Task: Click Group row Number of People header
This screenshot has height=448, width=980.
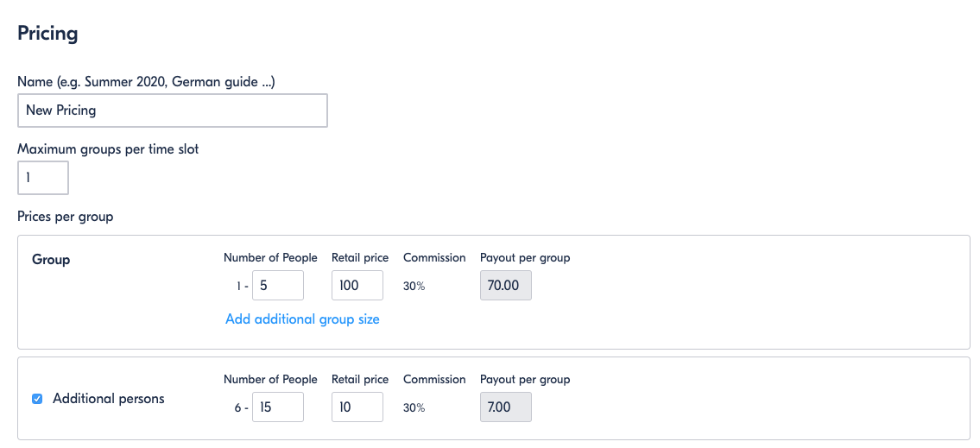Action: click(x=270, y=258)
